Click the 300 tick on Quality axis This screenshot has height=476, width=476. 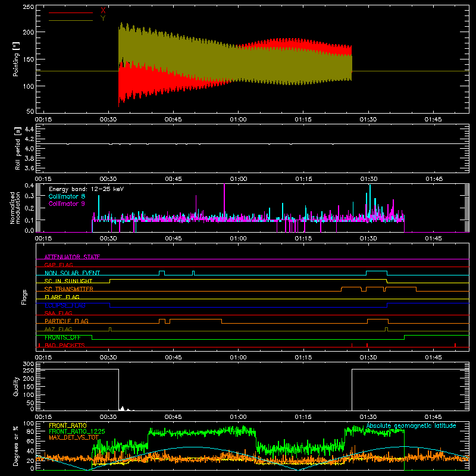[x=29, y=364]
